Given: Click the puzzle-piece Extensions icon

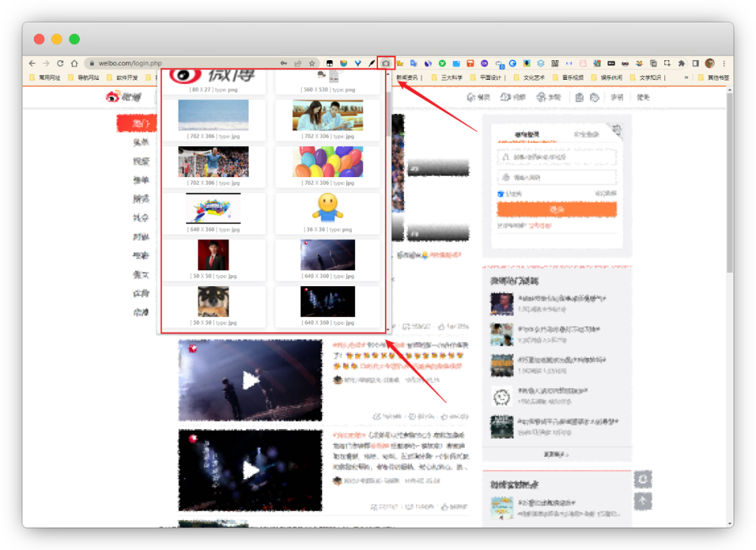Looking at the screenshot, I should (x=681, y=63).
